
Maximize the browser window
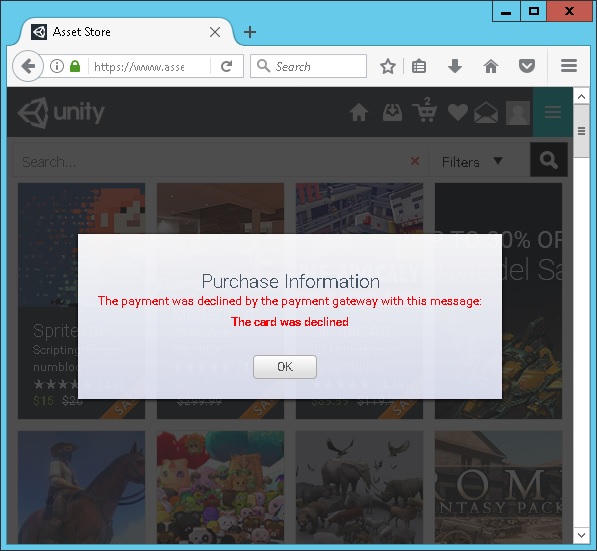[x=533, y=11]
